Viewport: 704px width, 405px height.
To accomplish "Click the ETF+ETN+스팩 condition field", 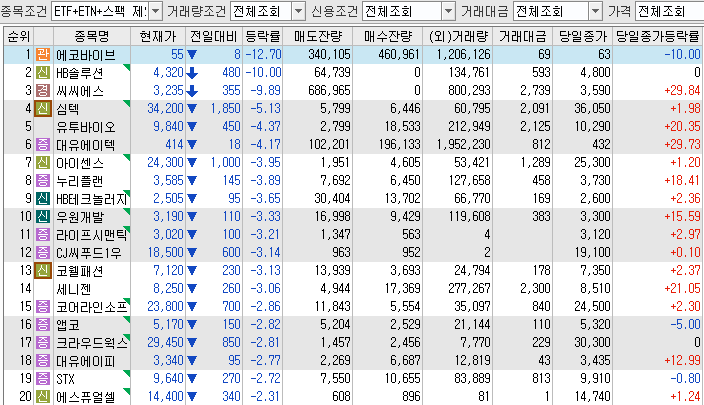I will (x=101, y=11).
